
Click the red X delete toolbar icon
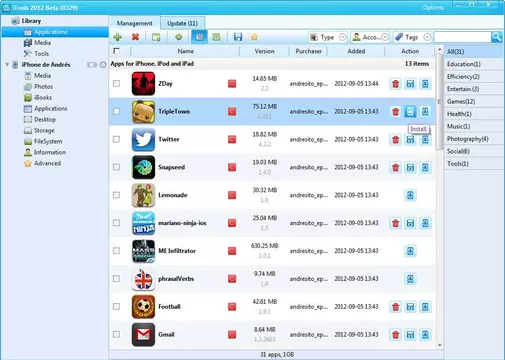(x=135, y=37)
